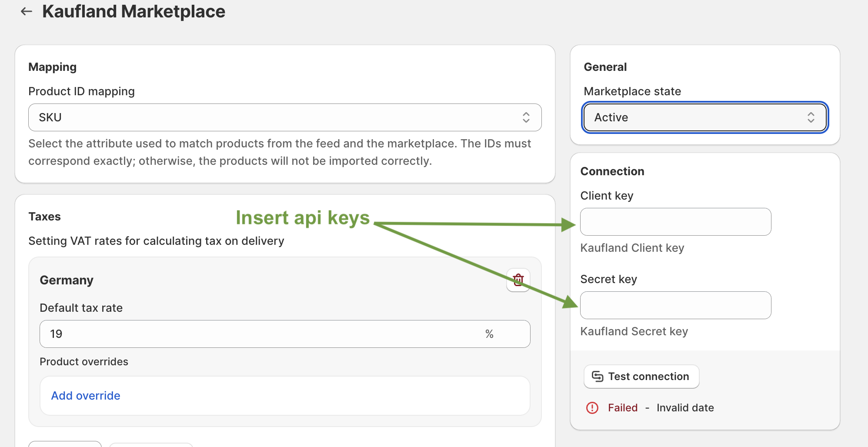Click the Mapping section heading
The width and height of the screenshot is (868, 447).
(x=53, y=67)
